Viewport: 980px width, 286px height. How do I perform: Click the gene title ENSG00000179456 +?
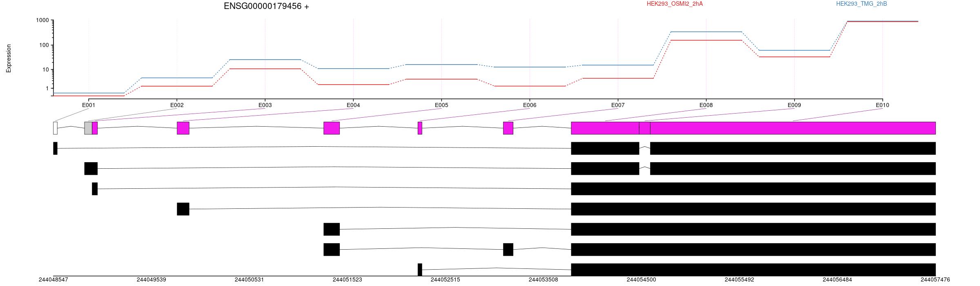[x=266, y=6]
